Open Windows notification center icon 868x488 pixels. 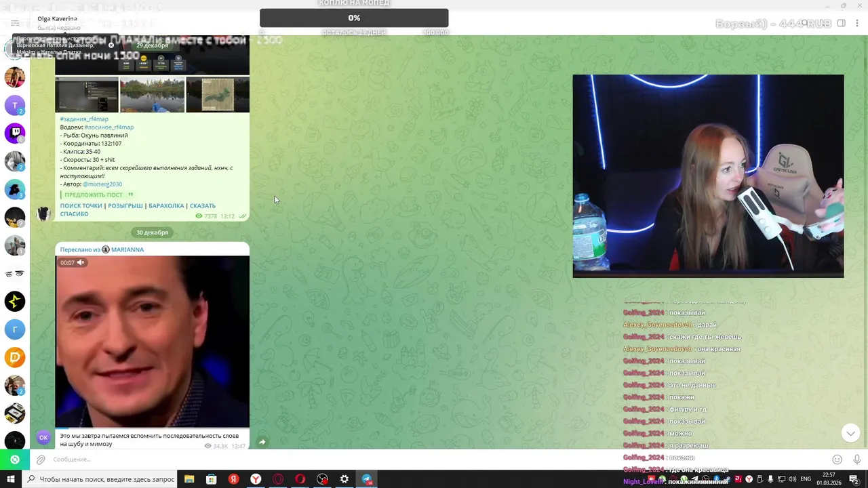point(854,479)
